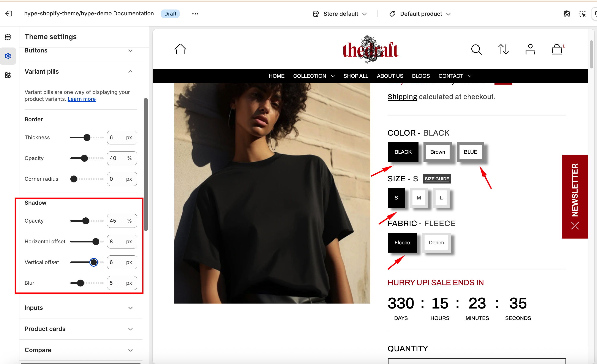Go to the SHOP ALL menu item
The height and width of the screenshot is (364, 597).
click(x=355, y=76)
